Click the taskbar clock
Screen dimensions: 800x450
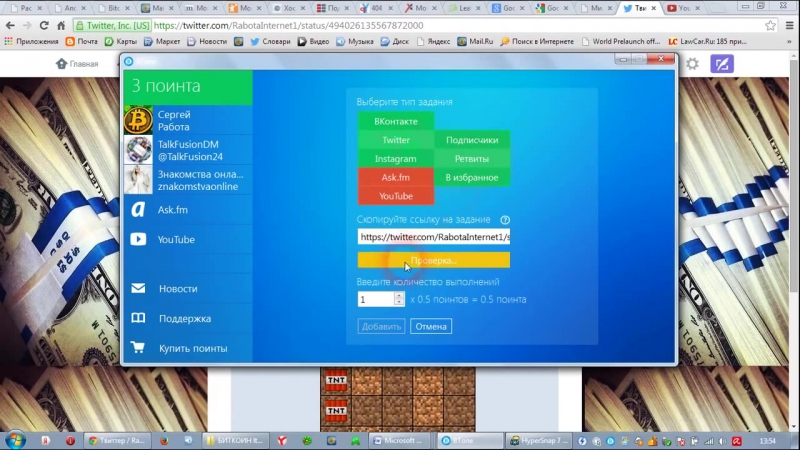(x=767, y=441)
